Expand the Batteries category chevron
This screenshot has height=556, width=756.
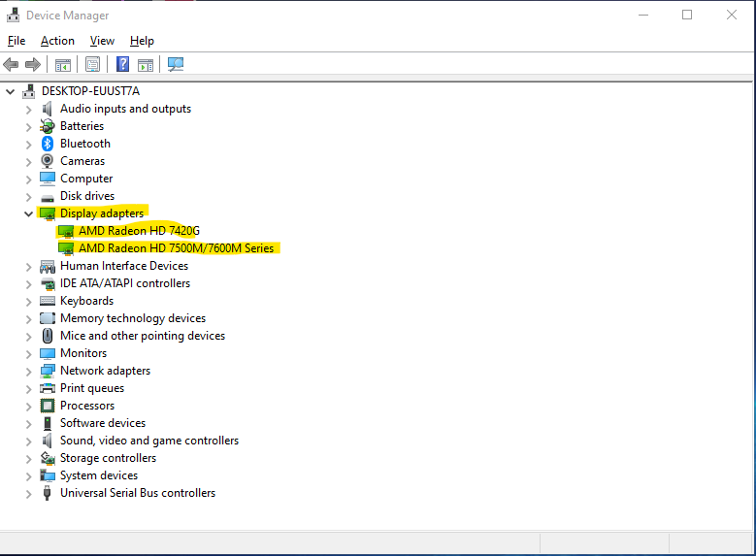(x=28, y=127)
